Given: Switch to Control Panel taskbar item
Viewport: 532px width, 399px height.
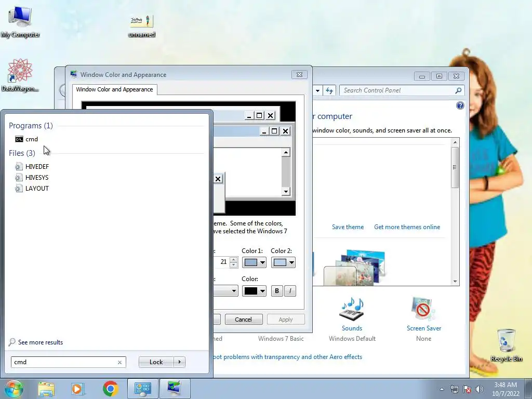Looking at the screenshot, I should (x=142, y=389).
